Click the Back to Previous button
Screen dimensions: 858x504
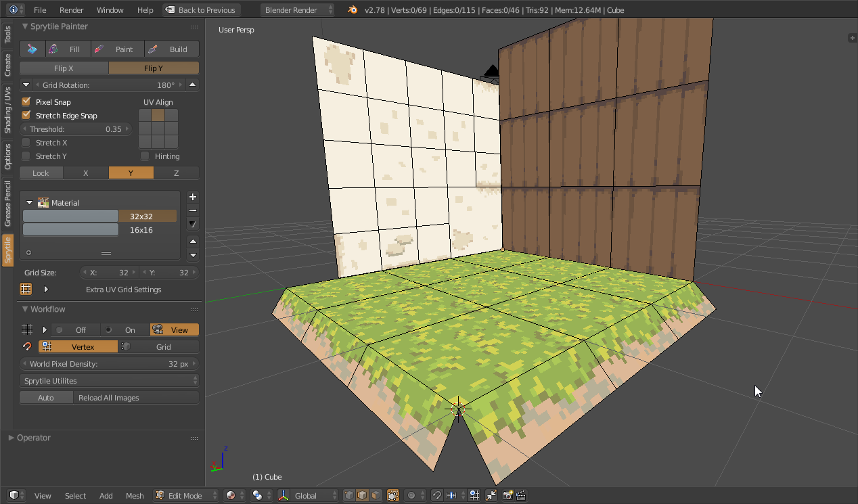point(201,10)
